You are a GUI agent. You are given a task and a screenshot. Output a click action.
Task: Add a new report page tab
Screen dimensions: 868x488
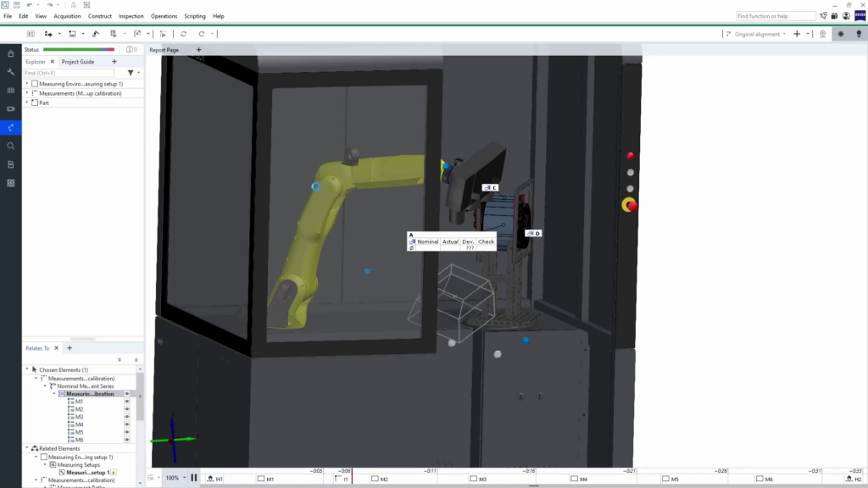coord(199,50)
